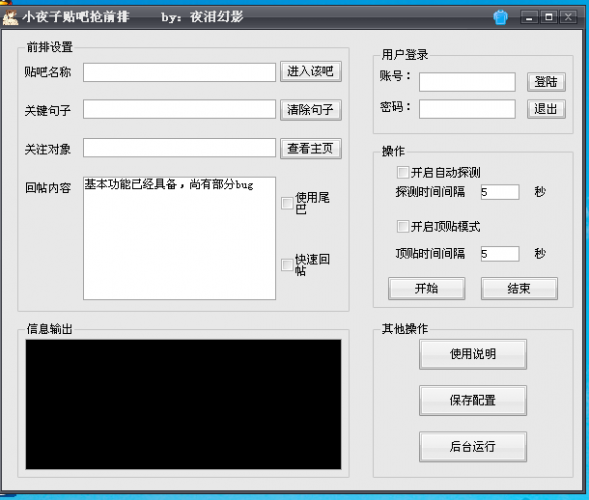Enable 开启自动探测 checkbox
Viewport: 589px width, 500px height.
pyautogui.click(x=403, y=172)
